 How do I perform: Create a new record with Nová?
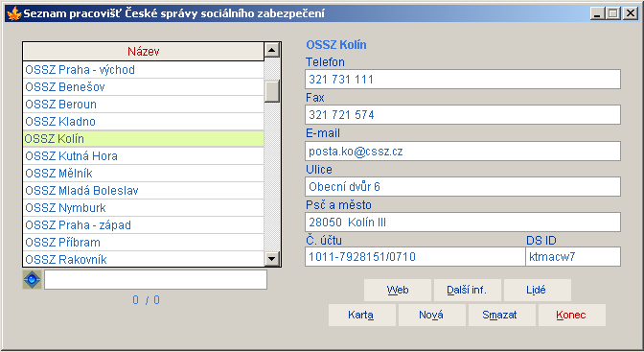coord(432,315)
